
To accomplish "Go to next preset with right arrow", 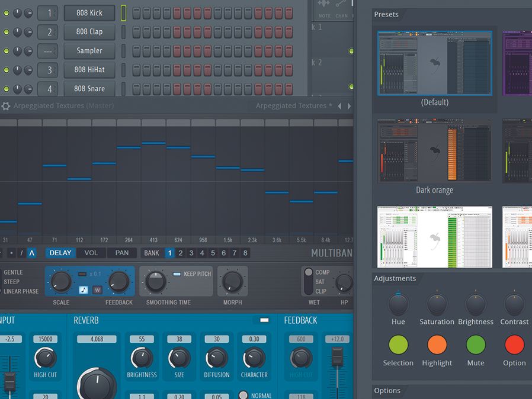I will [348, 106].
